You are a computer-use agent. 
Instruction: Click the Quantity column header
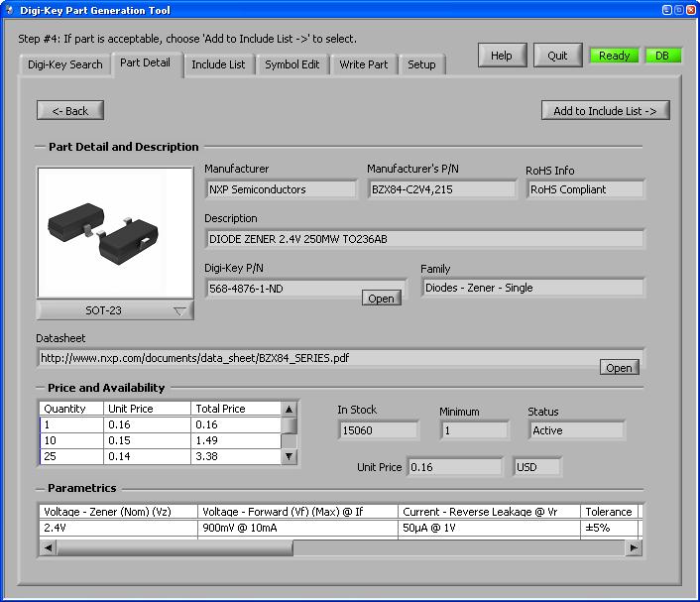coord(71,409)
